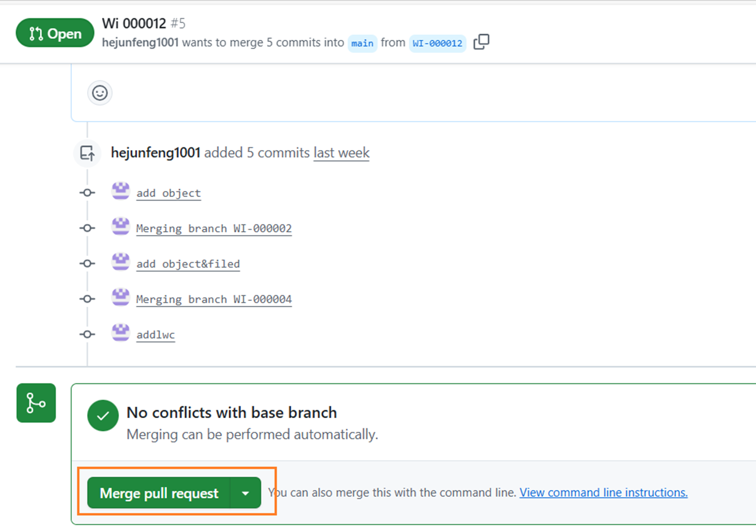Viewport: 756px width, 532px height.
Task: Open View command line instructions link
Action: (x=603, y=493)
